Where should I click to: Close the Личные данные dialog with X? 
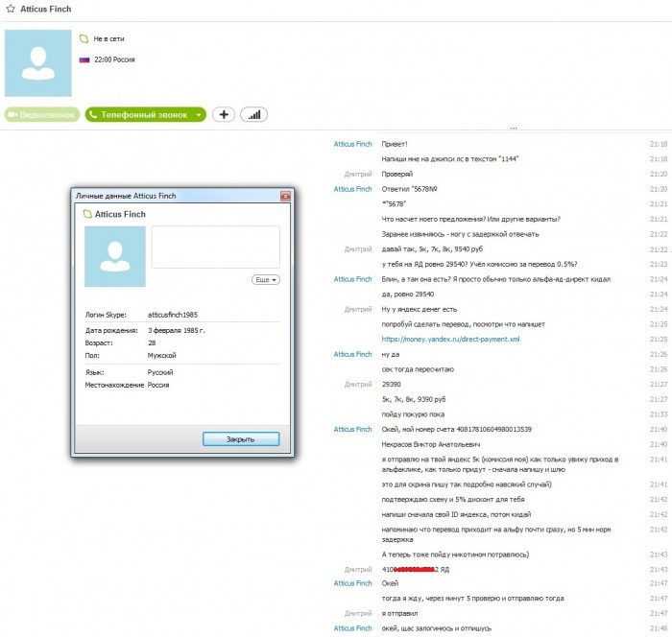tap(285, 197)
